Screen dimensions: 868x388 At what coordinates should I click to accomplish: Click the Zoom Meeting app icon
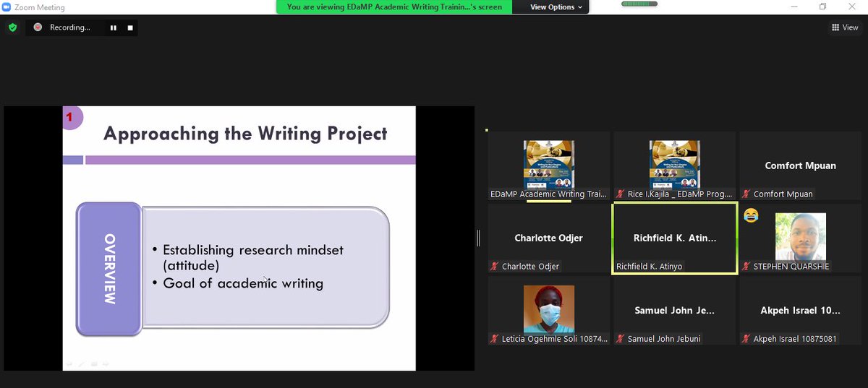(7, 7)
